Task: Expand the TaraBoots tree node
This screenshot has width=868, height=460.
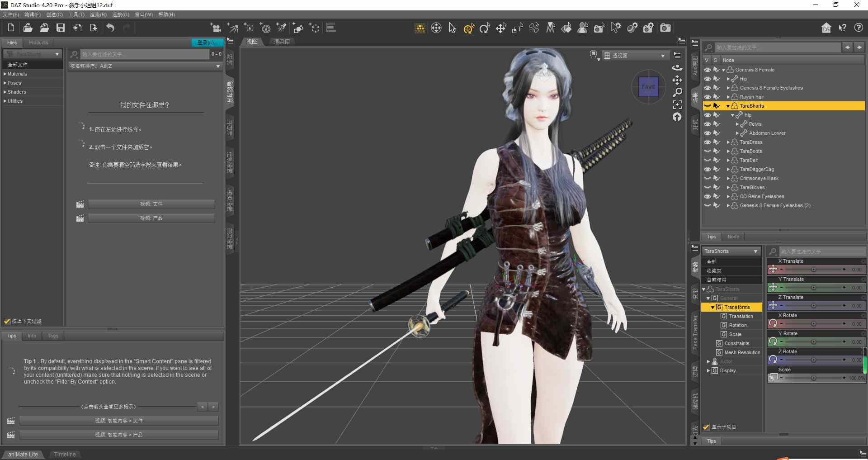Action: click(x=728, y=151)
